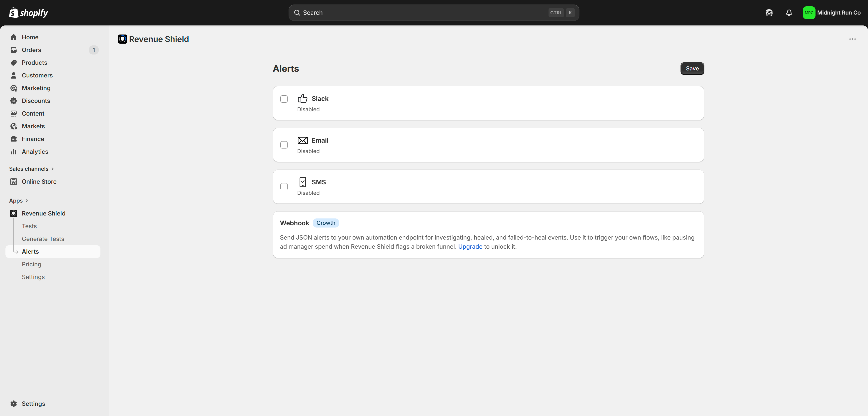Click the Analytics bar chart icon
Viewport: 868px width, 416px height.
pyautogui.click(x=13, y=152)
